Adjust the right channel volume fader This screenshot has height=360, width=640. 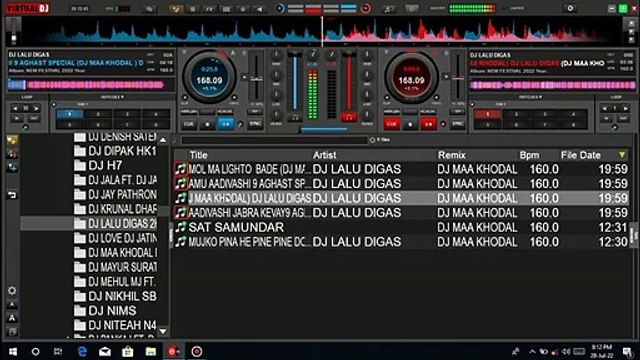click(349, 81)
